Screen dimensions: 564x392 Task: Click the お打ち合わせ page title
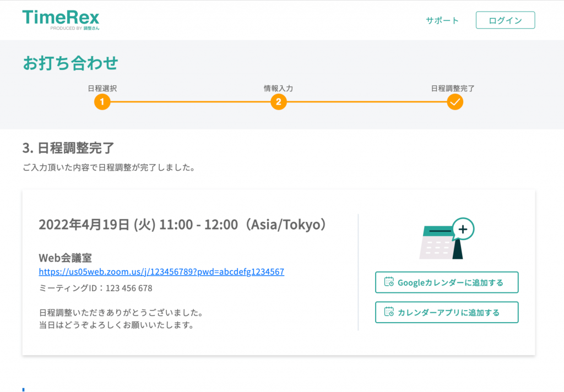tap(69, 64)
